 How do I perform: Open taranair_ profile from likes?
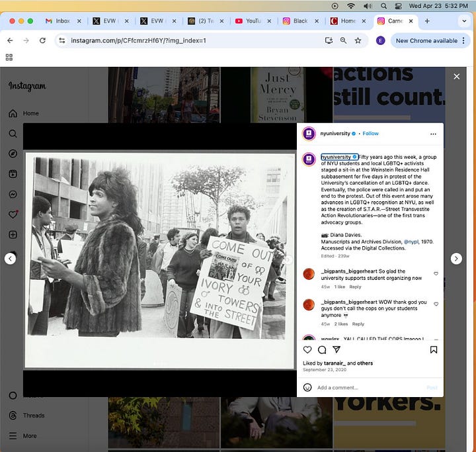(x=335, y=363)
